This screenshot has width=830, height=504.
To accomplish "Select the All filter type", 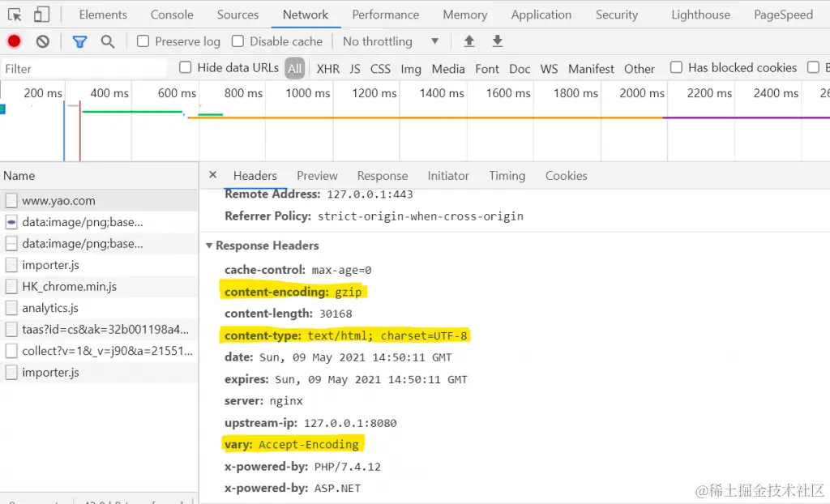I will tap(295, 68).
